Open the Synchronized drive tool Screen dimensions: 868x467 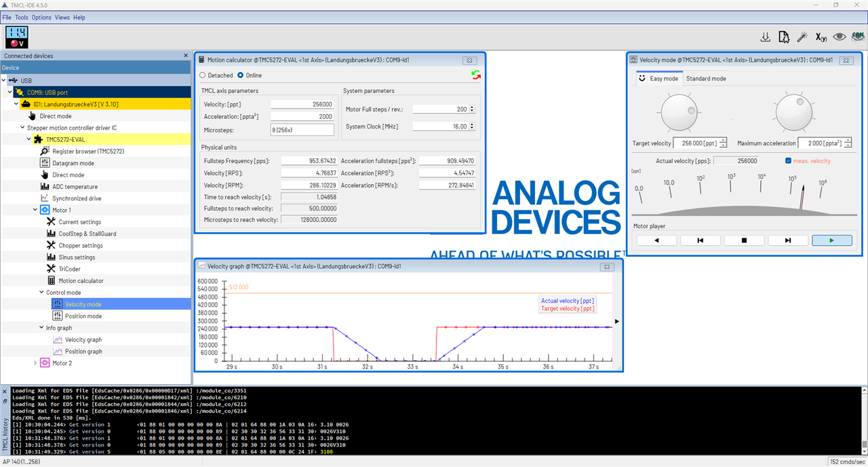(71, 198)
